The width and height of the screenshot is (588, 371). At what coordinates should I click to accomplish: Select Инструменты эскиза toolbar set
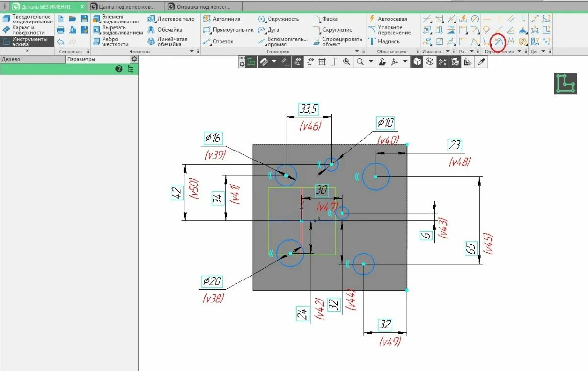(28, 41)
